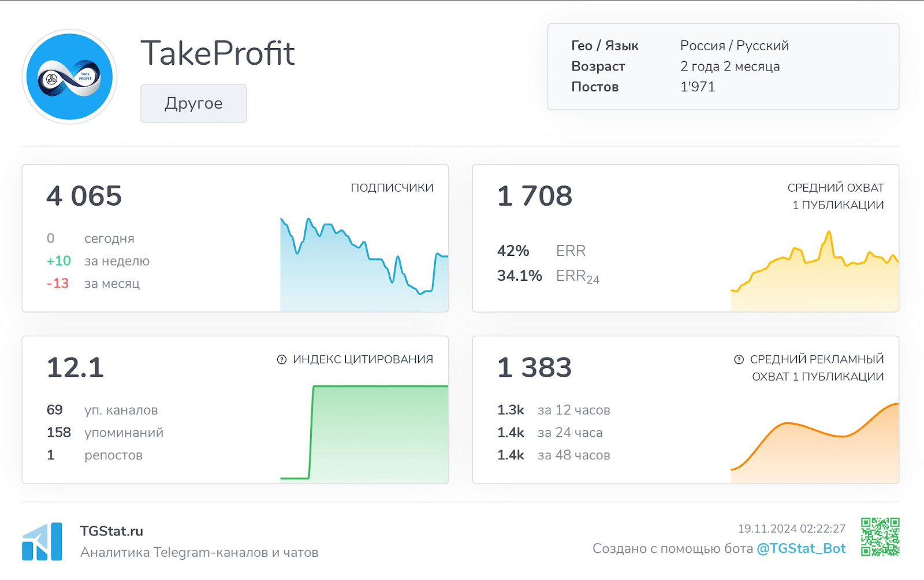Click the СРЕДНИЙ РЕКЛАМНЫЙ ОХВАТ label

817,368
